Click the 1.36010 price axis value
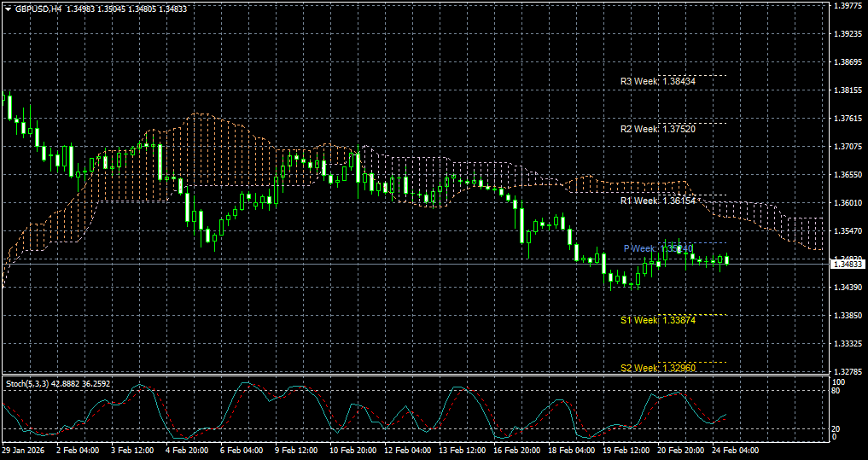The height and width of the screenshot is (460, 868). (848, 202)
